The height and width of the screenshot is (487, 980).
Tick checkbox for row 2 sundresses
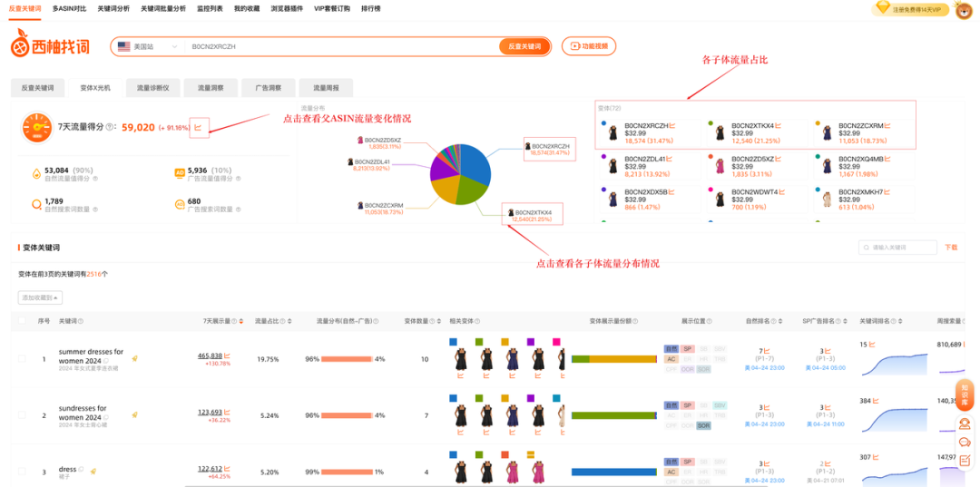coord(23,414)
